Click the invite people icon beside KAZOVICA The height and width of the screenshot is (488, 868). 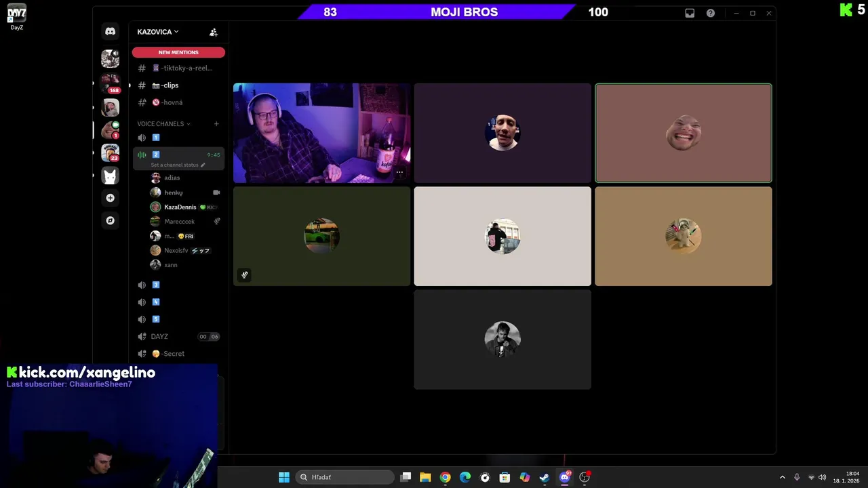click(x=214, y=32)
